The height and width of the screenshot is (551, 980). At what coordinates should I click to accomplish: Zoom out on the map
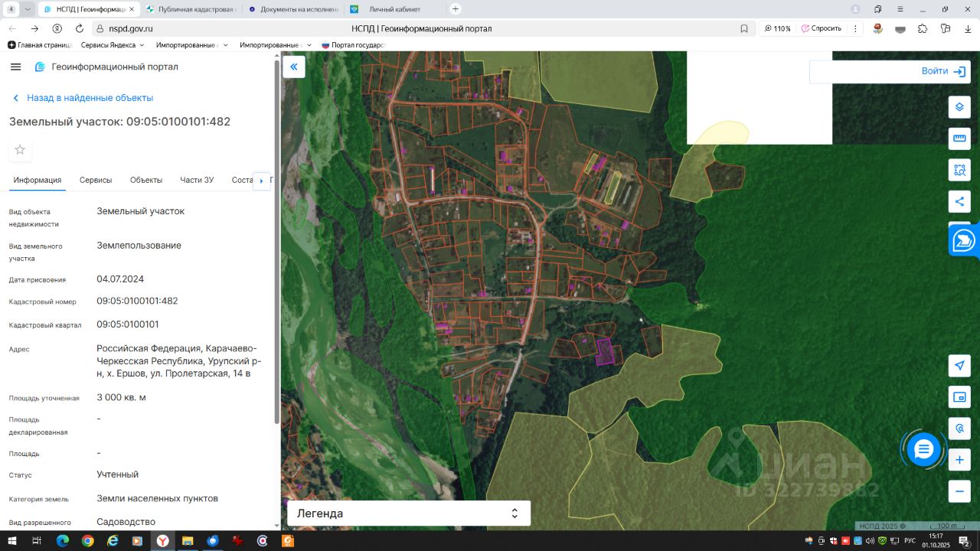959,491
